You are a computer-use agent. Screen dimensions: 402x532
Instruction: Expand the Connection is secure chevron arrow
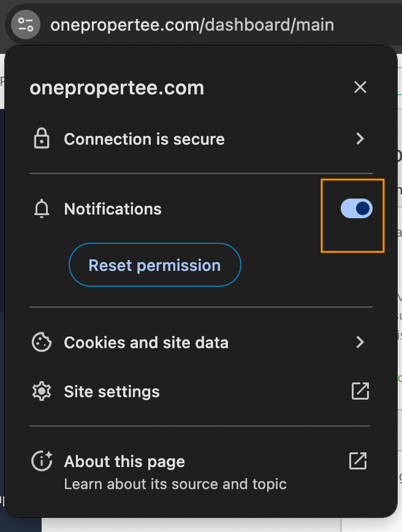click(x=360, y=138)
